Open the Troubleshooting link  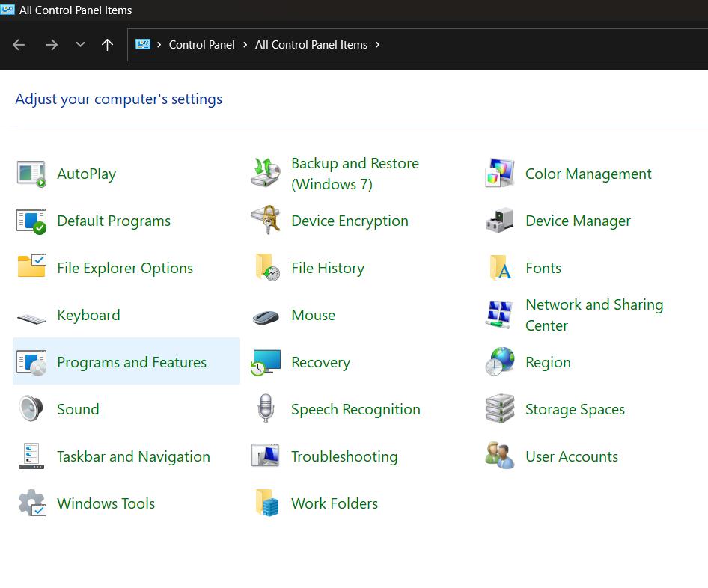coord(344,456)
